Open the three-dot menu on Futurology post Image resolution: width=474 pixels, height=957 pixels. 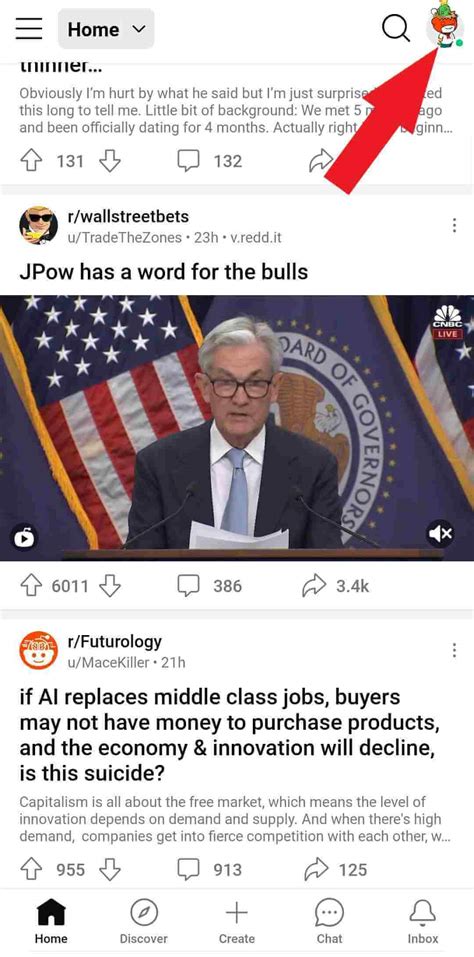point(454,650)
